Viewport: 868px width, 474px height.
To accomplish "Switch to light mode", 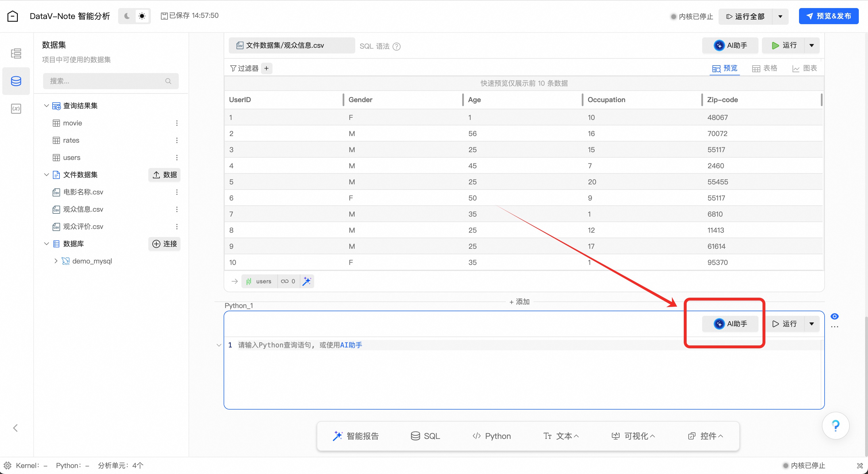I will pos(142,16).
